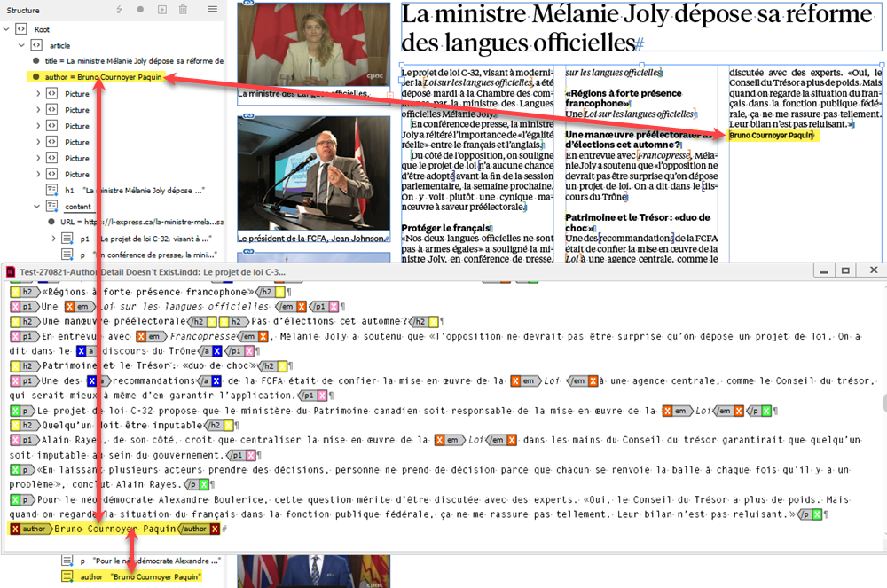Click the InDesign icon in Story Editor title bar
This screenshot has height=588, width=887.
[11, 272]
